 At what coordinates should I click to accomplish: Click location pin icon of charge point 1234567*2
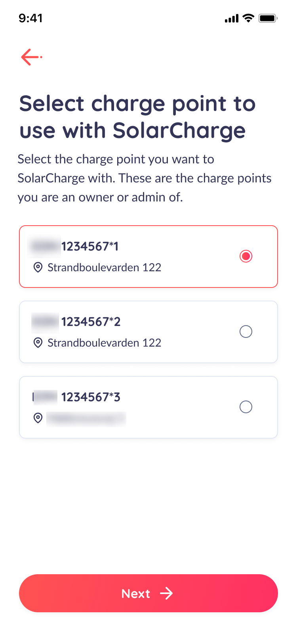pos(38,343)
